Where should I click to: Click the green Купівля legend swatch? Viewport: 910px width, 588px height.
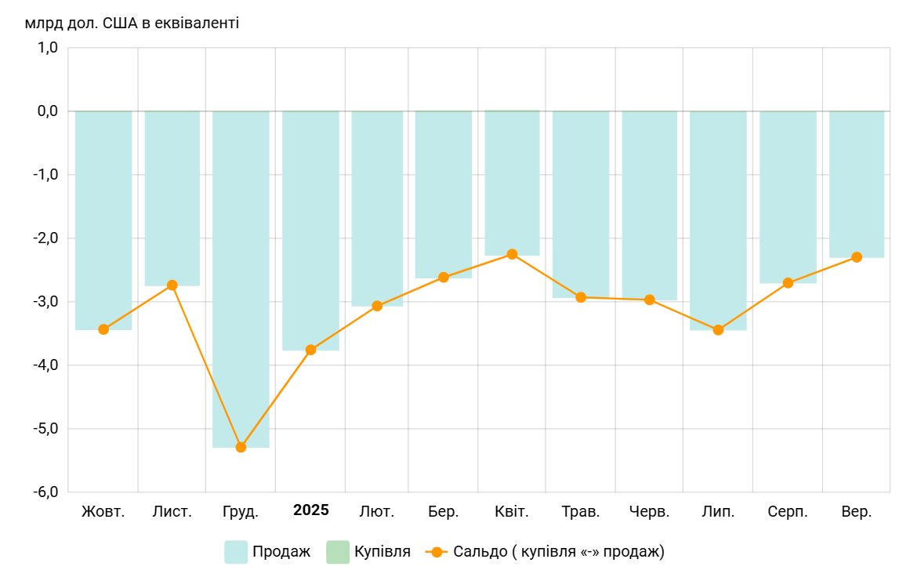tap(337, 552)
